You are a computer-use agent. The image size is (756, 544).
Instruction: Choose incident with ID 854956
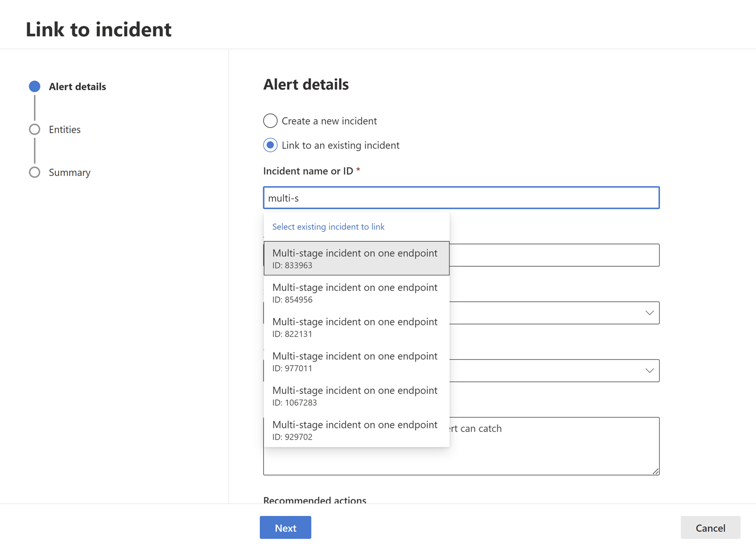[356, 293]
